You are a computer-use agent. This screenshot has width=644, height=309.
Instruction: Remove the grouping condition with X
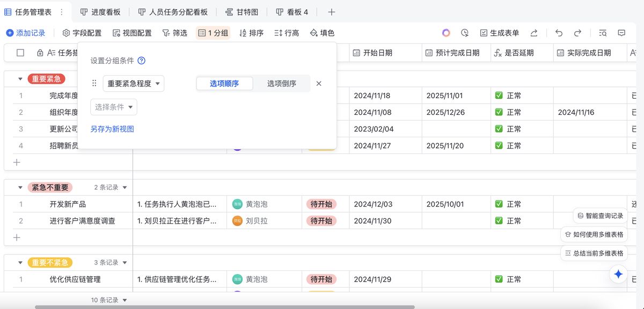coord(319,84)
